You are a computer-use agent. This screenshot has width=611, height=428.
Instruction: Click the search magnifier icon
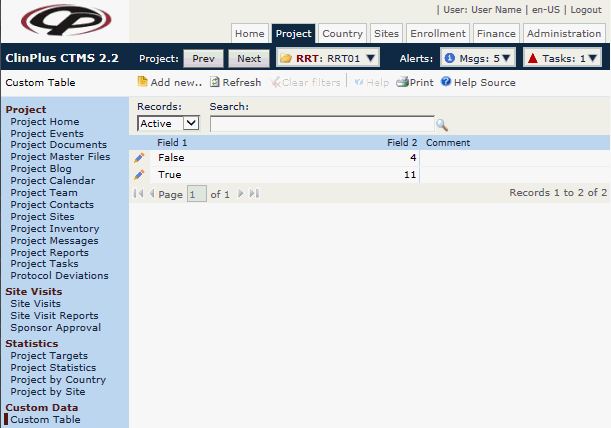pyautogui.click(x=441, y=124)
